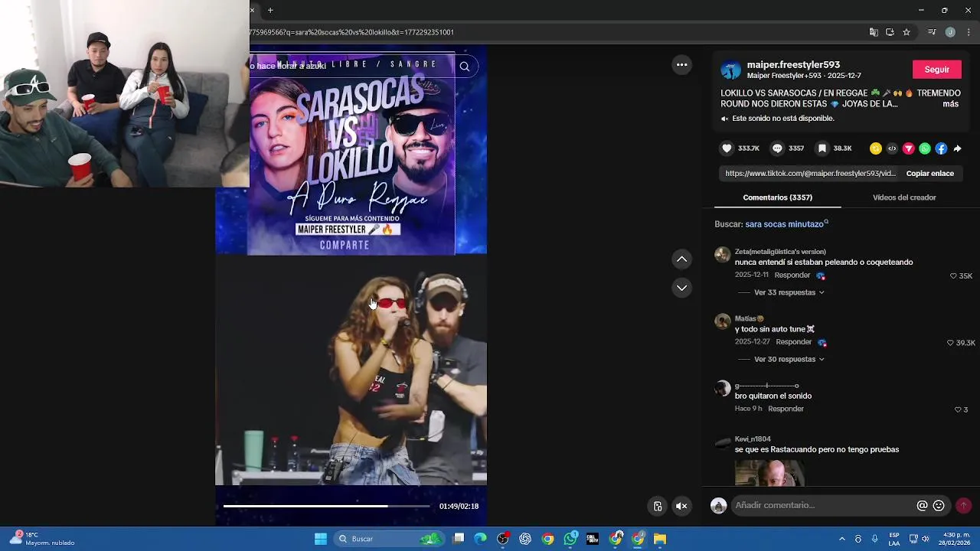Open the maiper.freestyler593 profile avatar

tap(731, 70)
